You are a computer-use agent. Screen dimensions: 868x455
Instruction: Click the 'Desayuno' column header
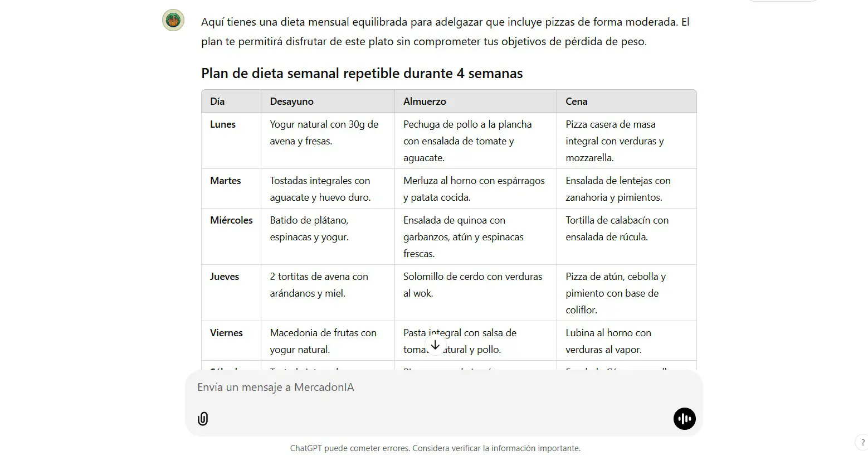coord(291,101)
